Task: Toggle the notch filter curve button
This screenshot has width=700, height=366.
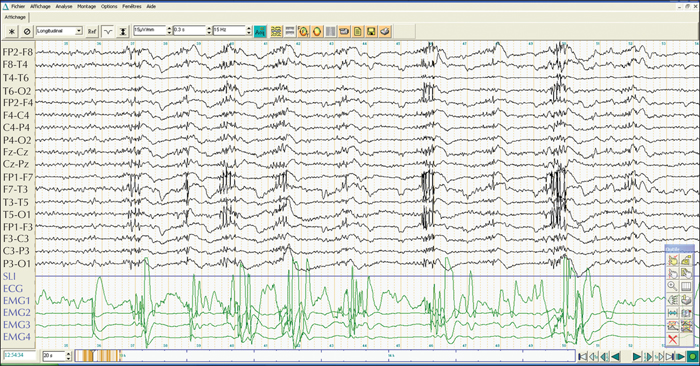Action: [108, 31]
